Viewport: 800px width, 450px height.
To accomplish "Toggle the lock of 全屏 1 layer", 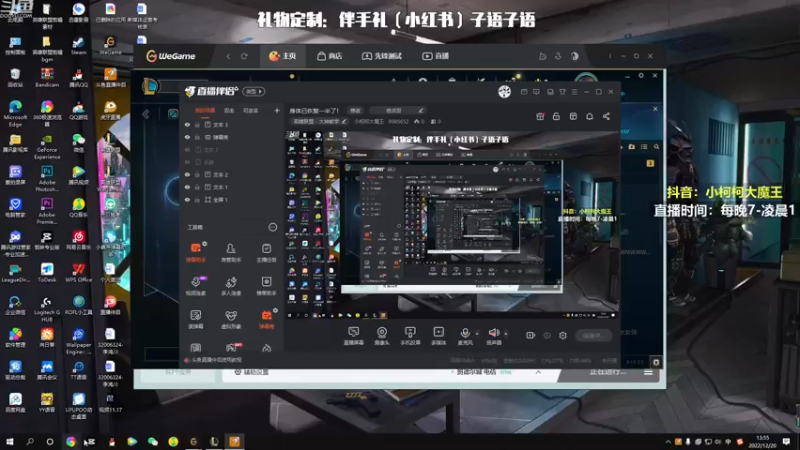I will [197, 199].
